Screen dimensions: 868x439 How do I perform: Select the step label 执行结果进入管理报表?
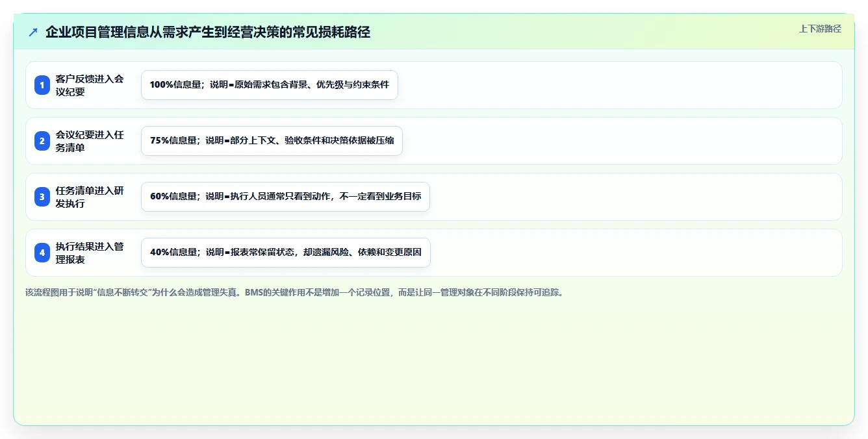pyautogui.click(x=90, y=253)
